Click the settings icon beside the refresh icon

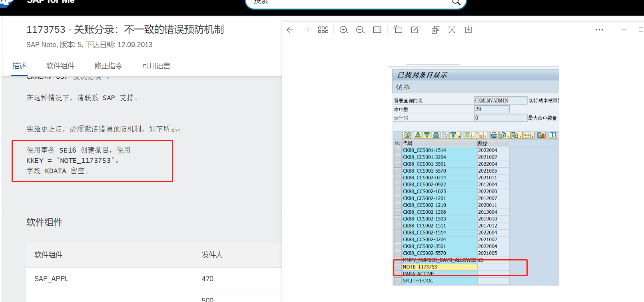(407, 87)
